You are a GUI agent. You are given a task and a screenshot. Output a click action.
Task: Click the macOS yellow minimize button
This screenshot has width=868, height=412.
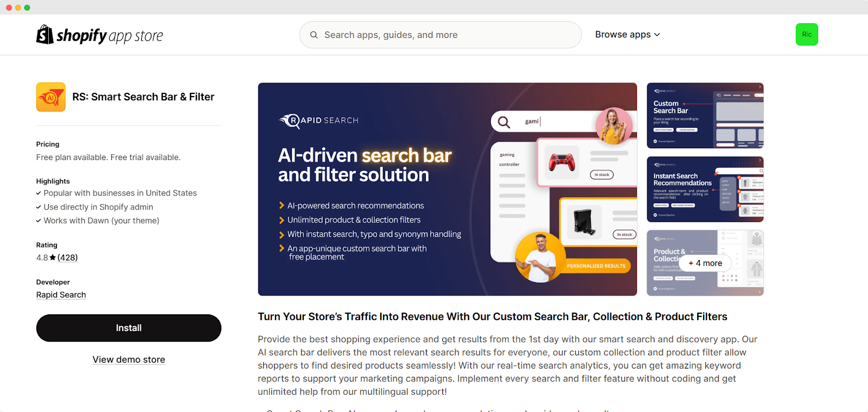(18, 8)
